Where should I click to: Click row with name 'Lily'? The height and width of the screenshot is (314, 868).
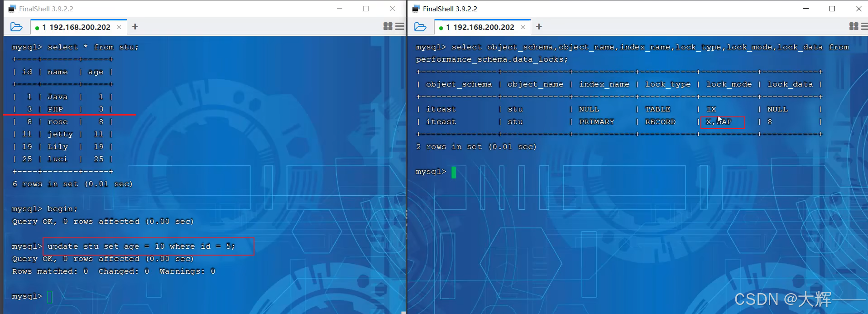(62, 147)
